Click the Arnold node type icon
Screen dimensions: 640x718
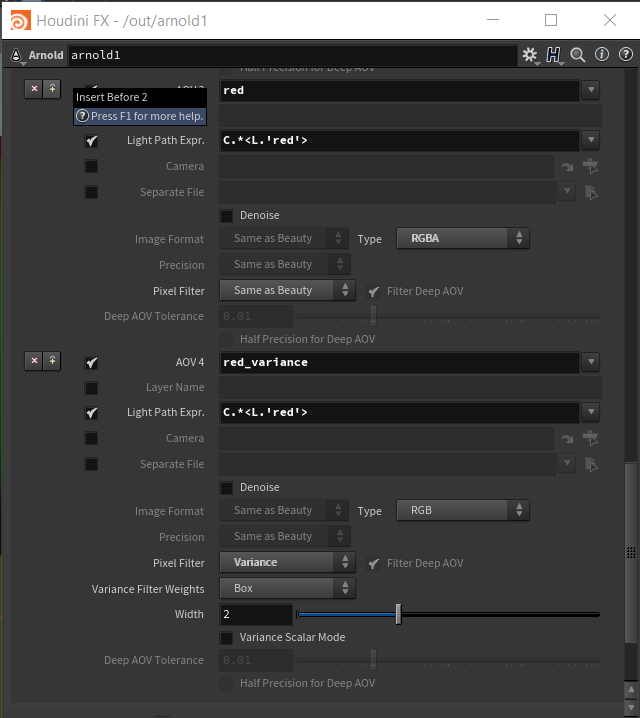point(17,55)
